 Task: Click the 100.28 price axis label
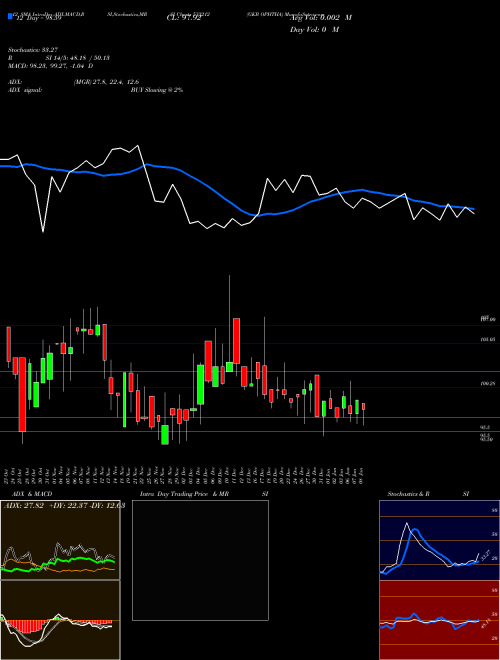tap(488, 384)
